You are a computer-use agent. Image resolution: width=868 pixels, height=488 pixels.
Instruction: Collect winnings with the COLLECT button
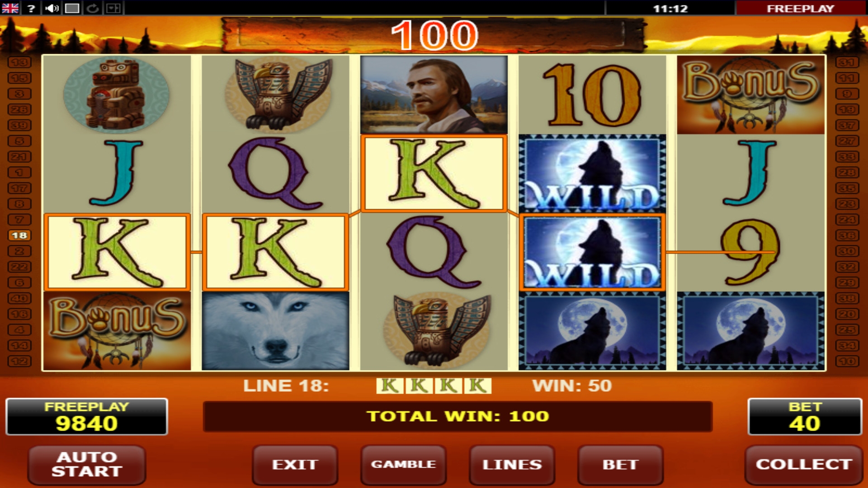pyautogui.click(x=804, y=465)
